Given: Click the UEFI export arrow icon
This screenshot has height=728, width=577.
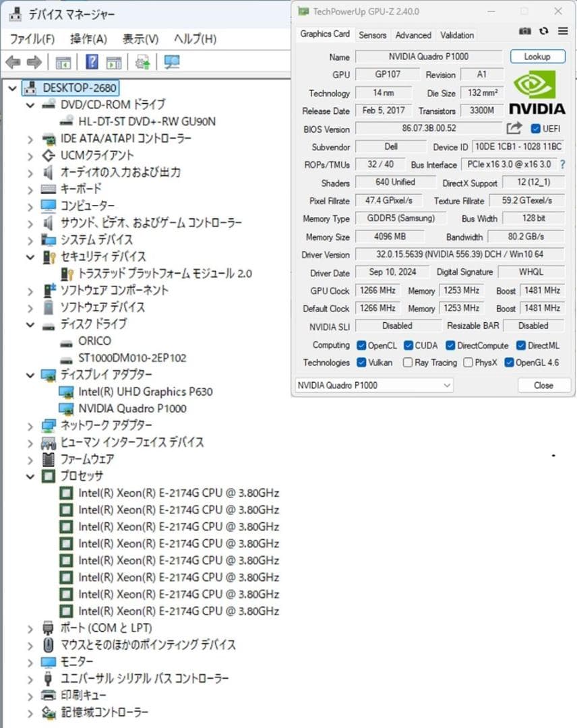Looking at the screenshot, I should (514, 129).
